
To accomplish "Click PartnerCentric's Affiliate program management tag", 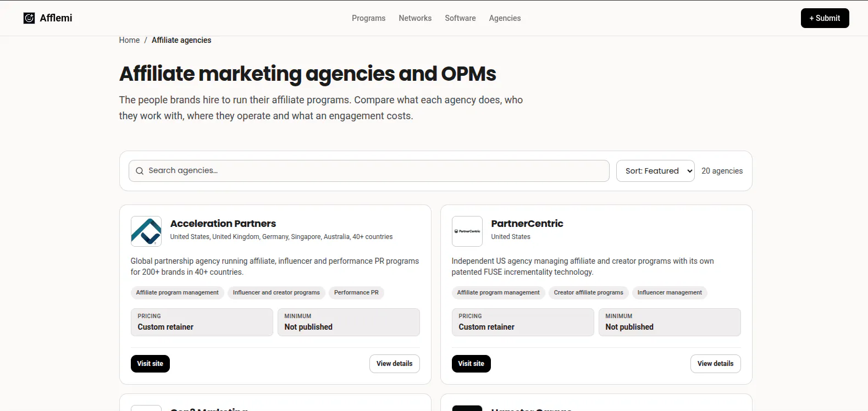I will [499, 293].
